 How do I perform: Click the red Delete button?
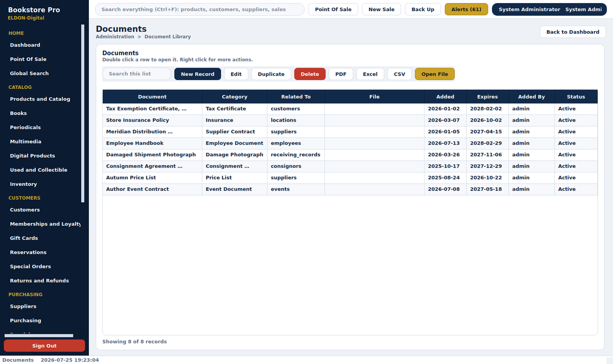tap(310, 74)
